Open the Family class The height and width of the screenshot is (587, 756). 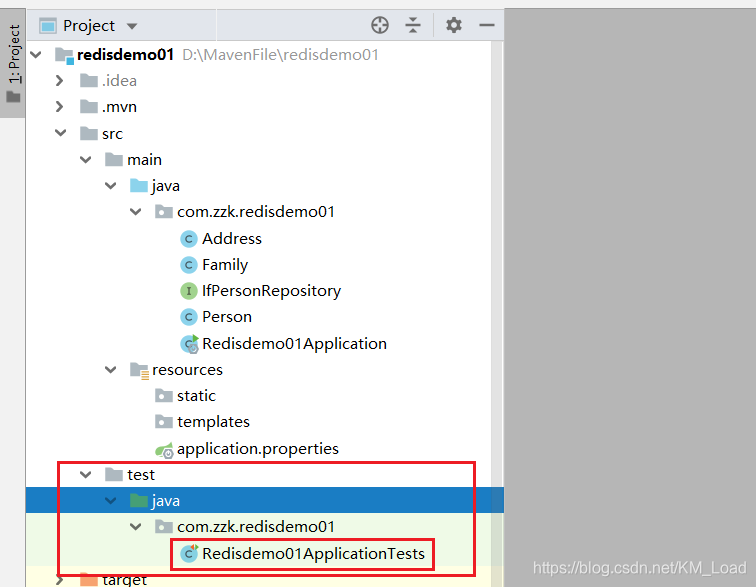click(225, 265)
